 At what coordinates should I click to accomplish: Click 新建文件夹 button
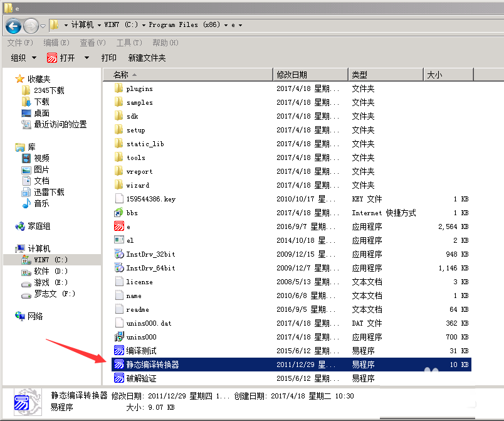click(x=147, y=58)
